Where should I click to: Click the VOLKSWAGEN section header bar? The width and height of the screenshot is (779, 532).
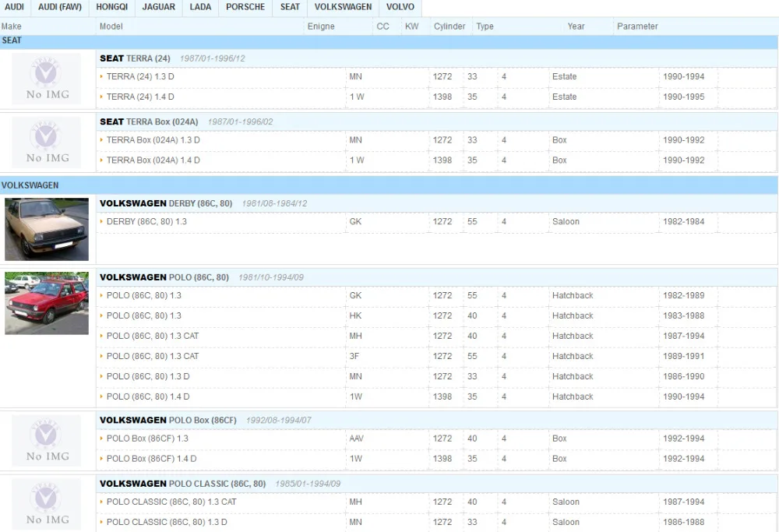tap(389, 185)
